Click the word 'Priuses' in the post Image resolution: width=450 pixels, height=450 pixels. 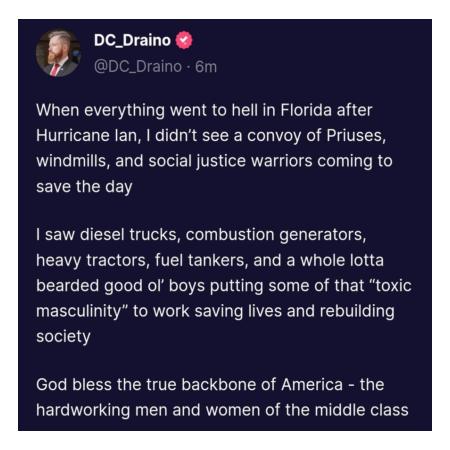(354, 135)
